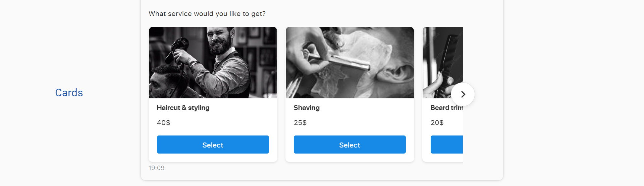The image size is (644, 186).
Task: Advance the service carousel with the right chevron
Action: [x=463, y=94]
